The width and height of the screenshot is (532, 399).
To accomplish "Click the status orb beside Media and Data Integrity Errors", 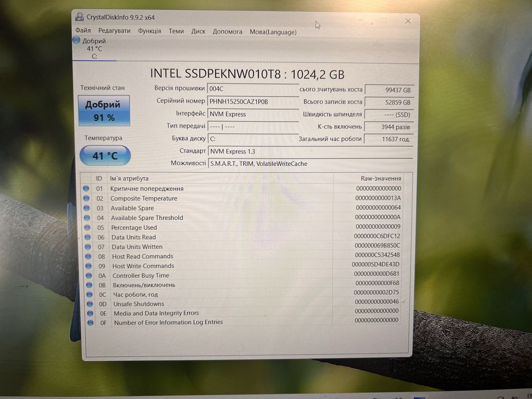I will pyautogui.click(x=90, y=313).
